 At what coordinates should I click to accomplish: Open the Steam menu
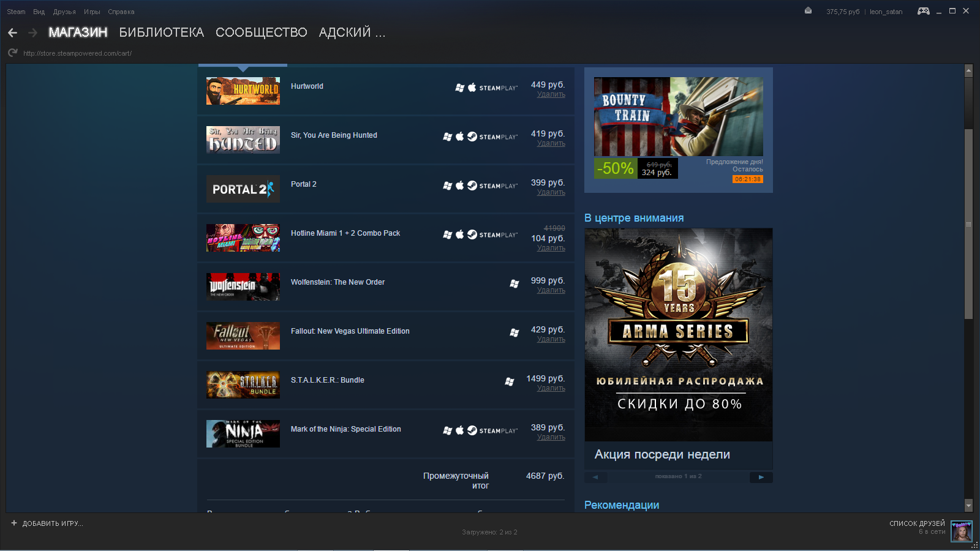(x=16, y=12)
